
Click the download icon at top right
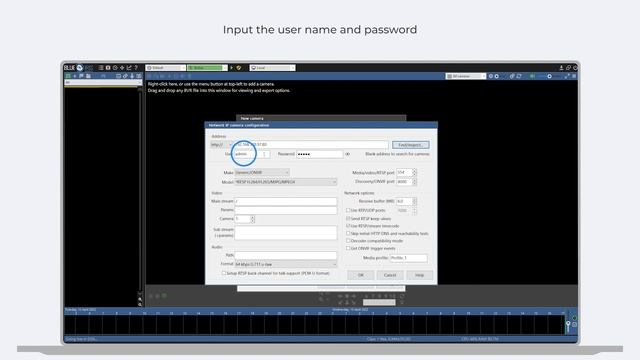tap(562, 68)
